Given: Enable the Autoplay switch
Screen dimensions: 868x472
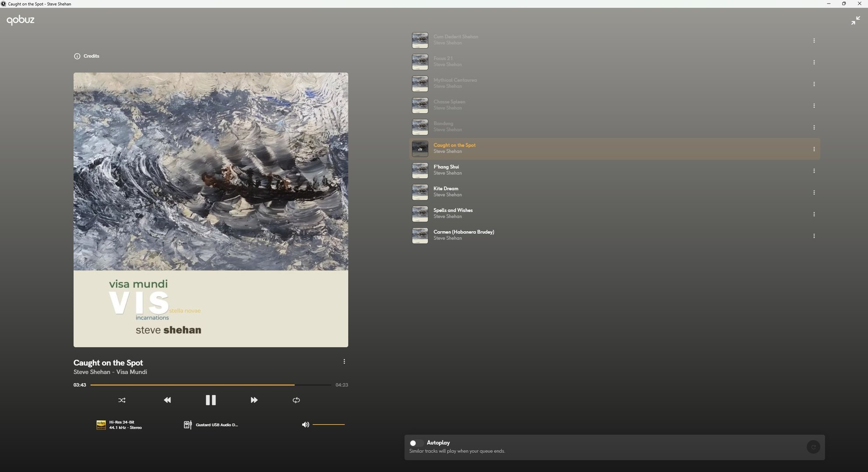Looking at the screenshot, I should [416, 443].
